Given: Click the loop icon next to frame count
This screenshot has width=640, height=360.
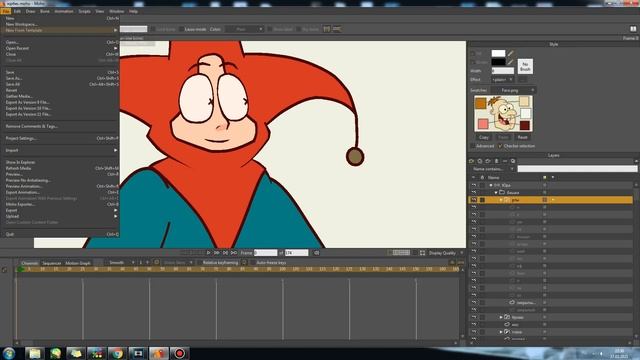Looking at the screenshot, I should click(316, 253).
